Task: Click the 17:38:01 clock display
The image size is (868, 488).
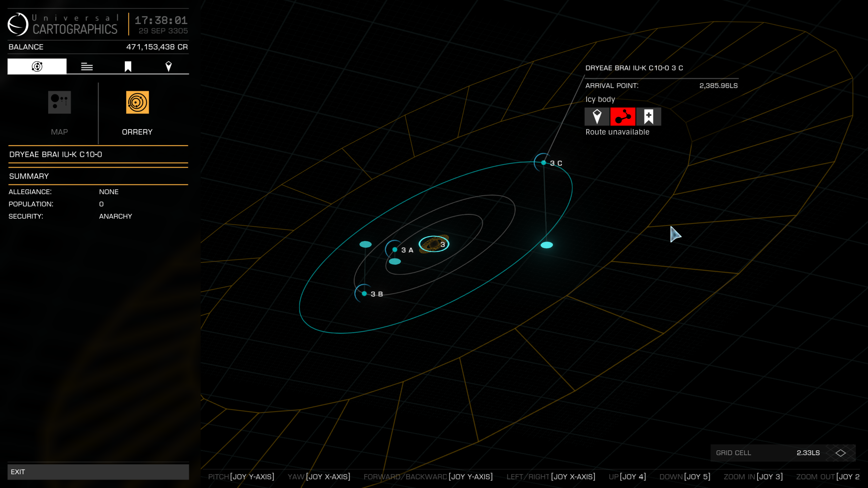Action: click(x=161, y=20)
